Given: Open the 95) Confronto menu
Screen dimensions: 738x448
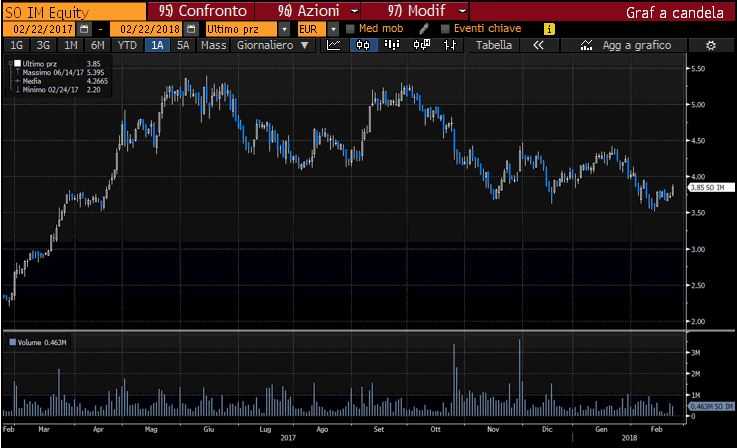Looking at the screenshot, I should click(212, 10).
